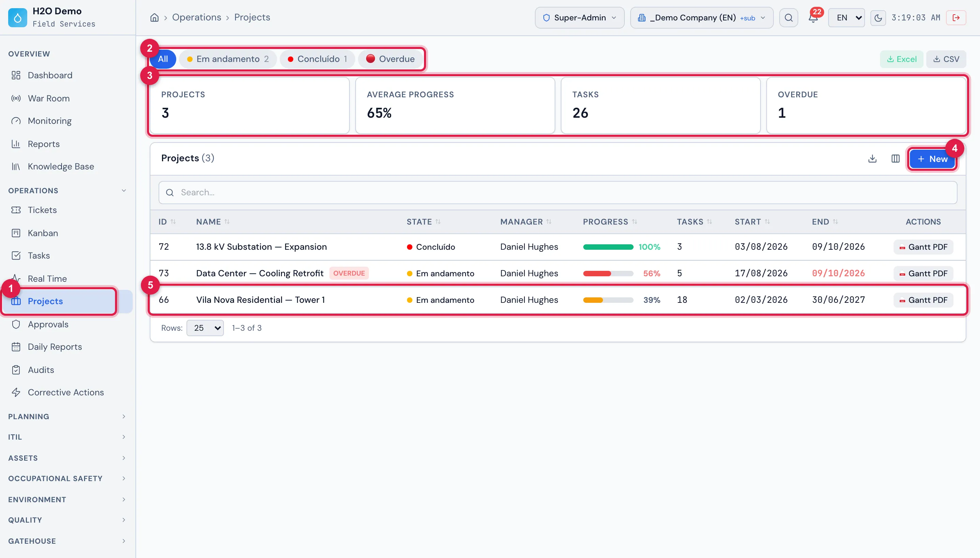The image size is (980, 558).
Task: Click the 56% progress bar for Data Center
Action: point(608,274)
